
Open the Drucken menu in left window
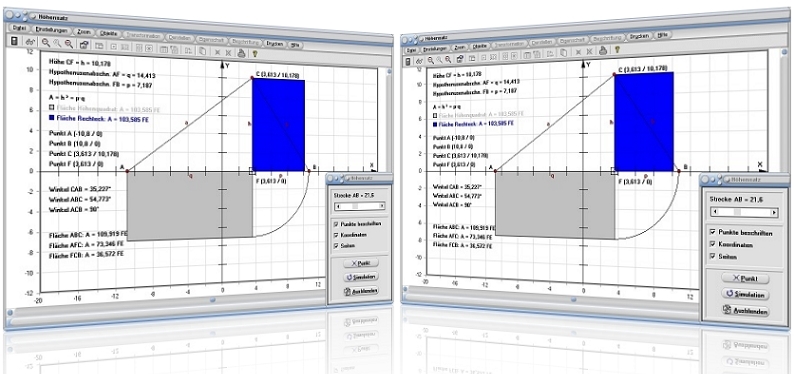click(x=274, y=43)
